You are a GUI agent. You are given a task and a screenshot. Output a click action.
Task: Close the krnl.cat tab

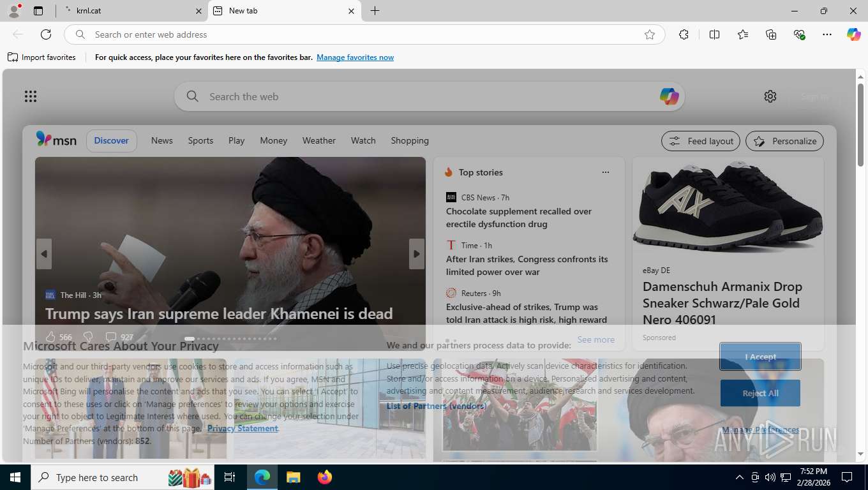(x=198, y=11)
